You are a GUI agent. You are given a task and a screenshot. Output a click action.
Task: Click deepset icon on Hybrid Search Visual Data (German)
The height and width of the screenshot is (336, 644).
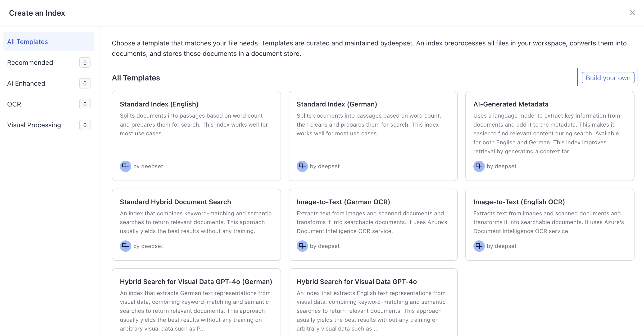pos(125,335)
